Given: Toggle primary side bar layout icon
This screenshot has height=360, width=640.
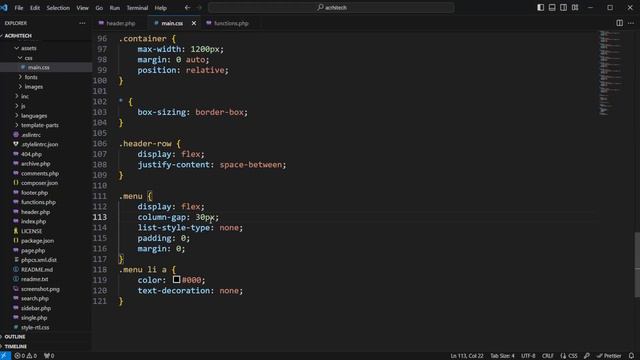Looking at the screenshot, I should click(540, 7).
